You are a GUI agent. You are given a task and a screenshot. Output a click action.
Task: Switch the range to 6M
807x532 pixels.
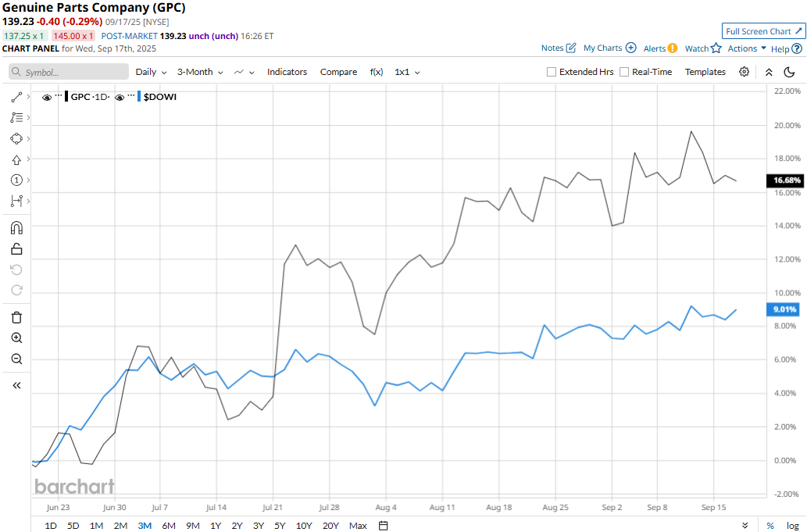169,526
